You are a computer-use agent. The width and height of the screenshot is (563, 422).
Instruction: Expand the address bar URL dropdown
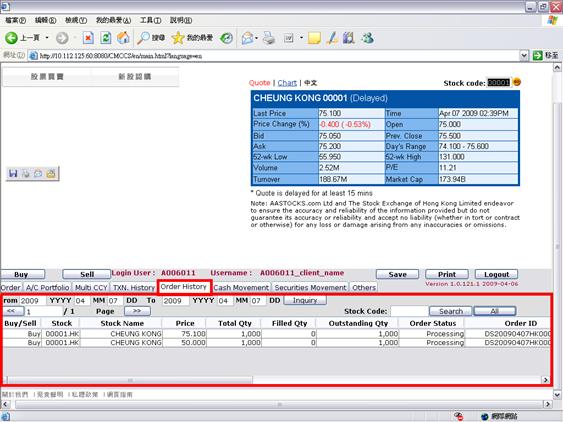tap(524, 55)
